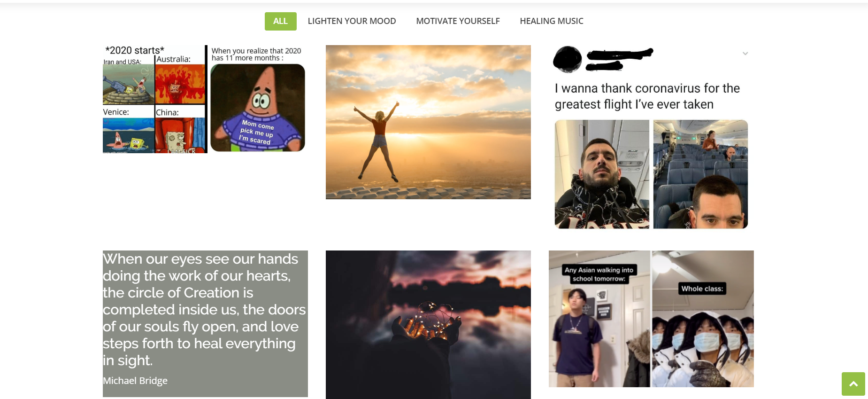
Task: Open the 'Any Asian walking into school' meme
Action: click(x=599, y=319)
